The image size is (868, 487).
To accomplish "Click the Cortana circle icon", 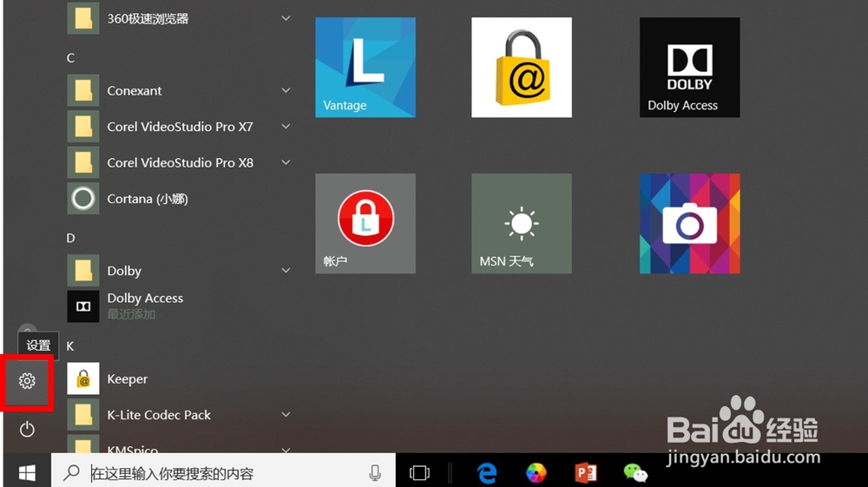I will tap(83, 198).
